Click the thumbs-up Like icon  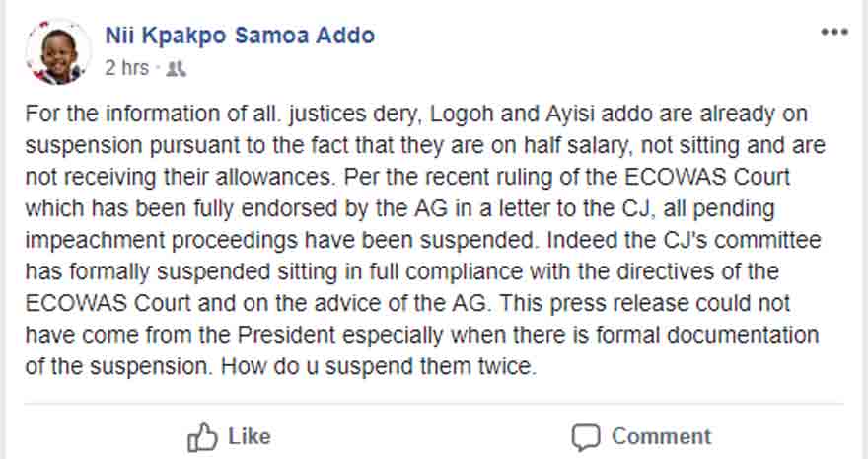point(202,437)
